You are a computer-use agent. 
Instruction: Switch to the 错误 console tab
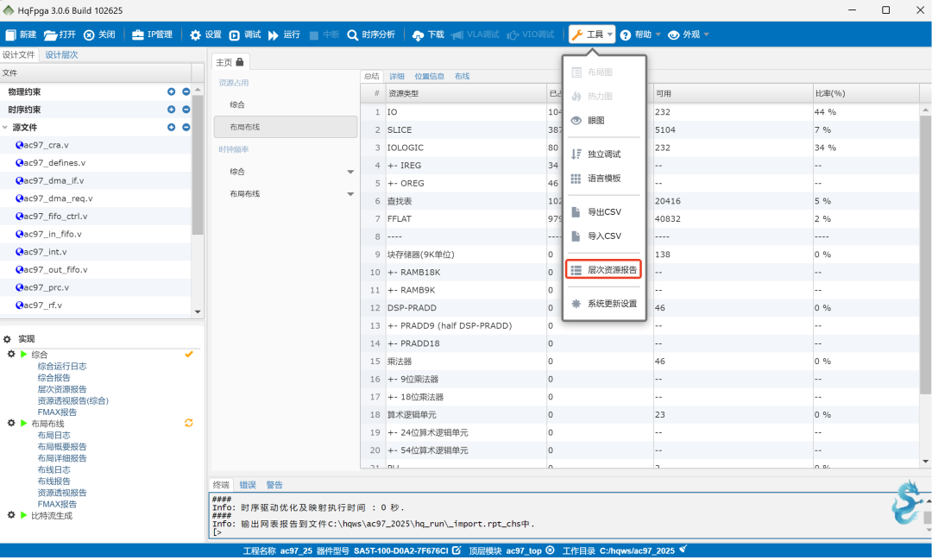(x=248, y=484)
